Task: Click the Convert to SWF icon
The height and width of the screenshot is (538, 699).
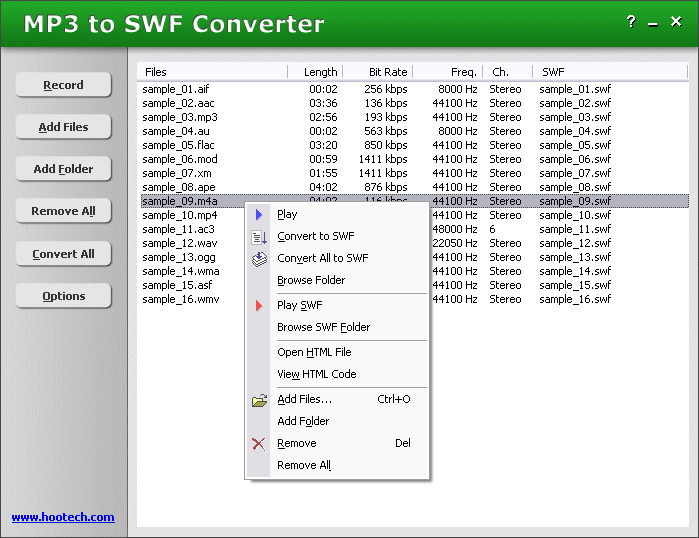Action: pyautogui.click(x=259, y=237)
